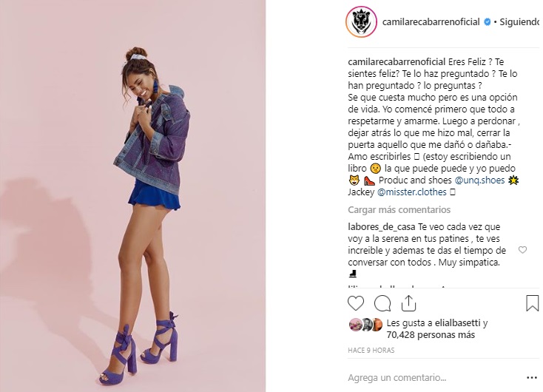Visit labores_de_casa commenter profile

click(x=381, y=227)
